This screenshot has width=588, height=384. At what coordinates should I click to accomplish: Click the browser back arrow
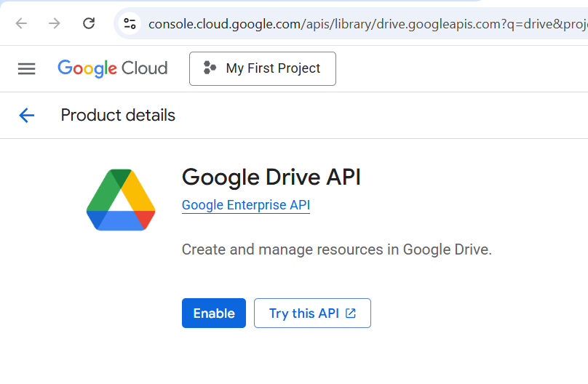coord(21,23)
